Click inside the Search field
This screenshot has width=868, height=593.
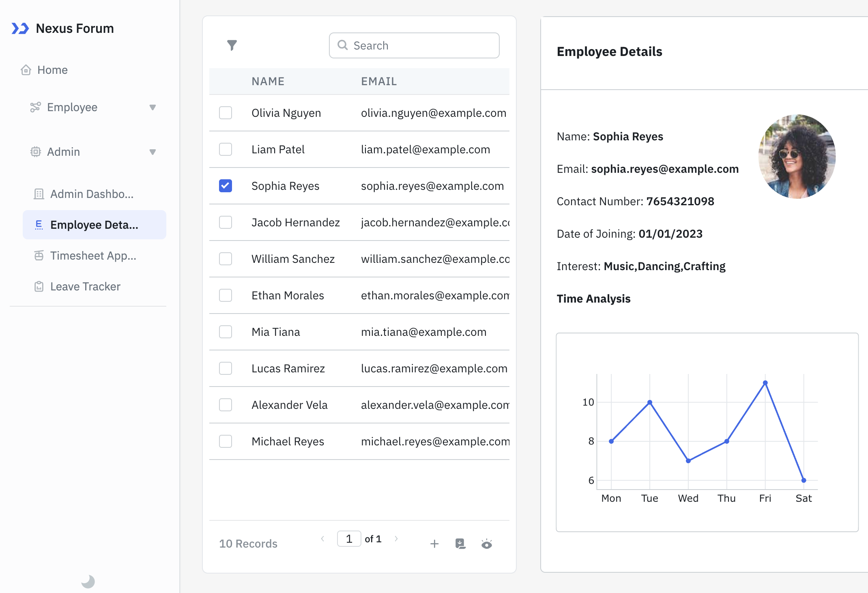click(x=414, y=45)
